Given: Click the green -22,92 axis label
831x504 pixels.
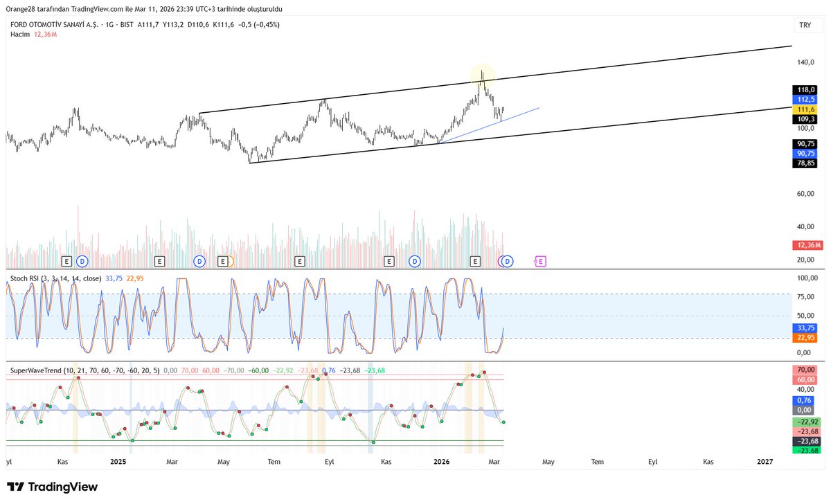Looking at the screenshot, I should coord(806,422).
